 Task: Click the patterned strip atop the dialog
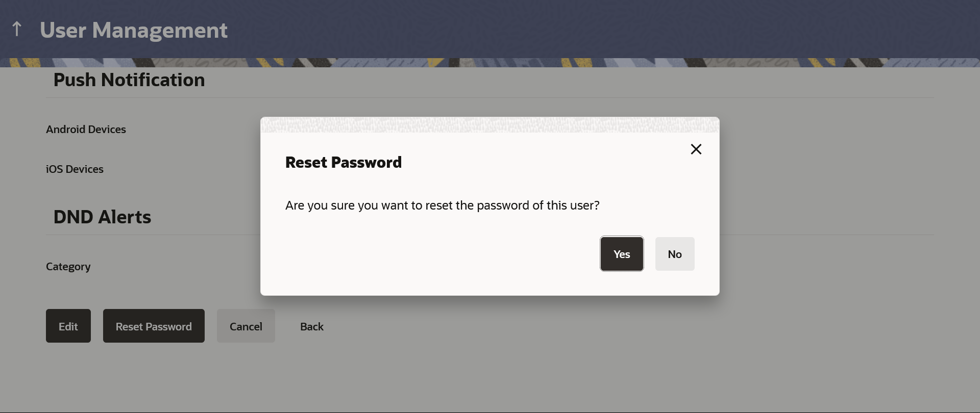point(490,125)
